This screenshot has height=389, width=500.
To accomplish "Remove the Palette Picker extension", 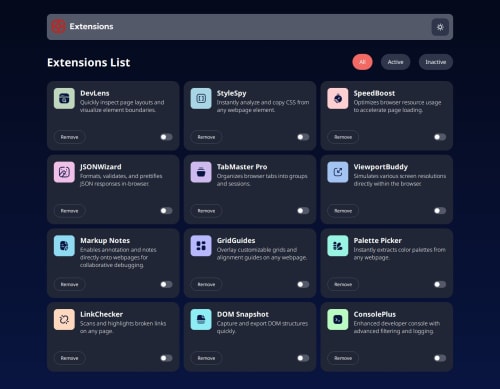I will [x=343, y=284].
